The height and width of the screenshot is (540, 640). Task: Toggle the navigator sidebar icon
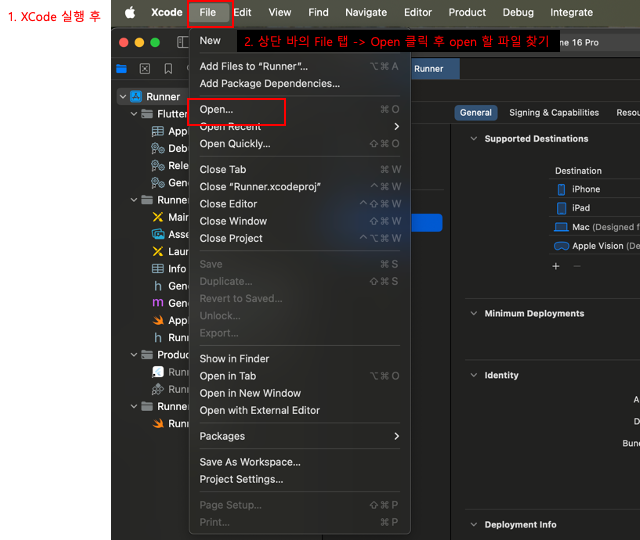pos(182,42)
